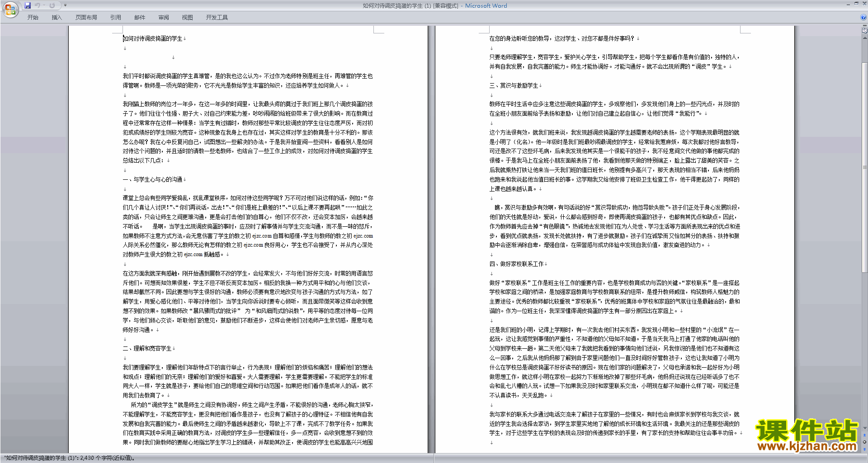This screenshot has height=463, width=868.
Task: Click paragraph starting 瞧，赏识与激励多有效啊
Action: (x=614, y=226)
